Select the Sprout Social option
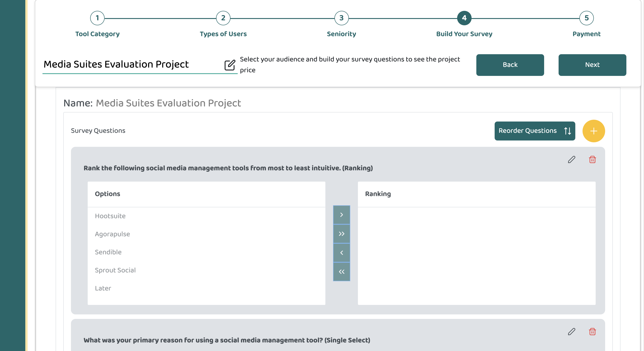Screen dimensions: 644x351 coord(115,270)
